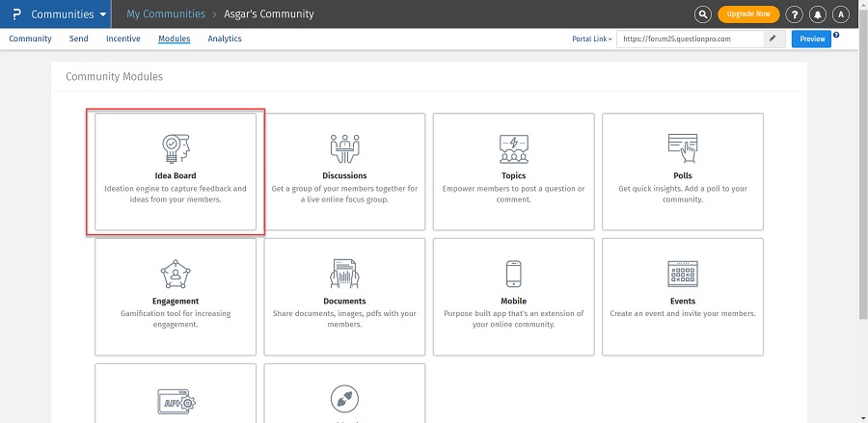Select the Topics module icon
The width and height of the screenshot is (868, 423).
513,147
